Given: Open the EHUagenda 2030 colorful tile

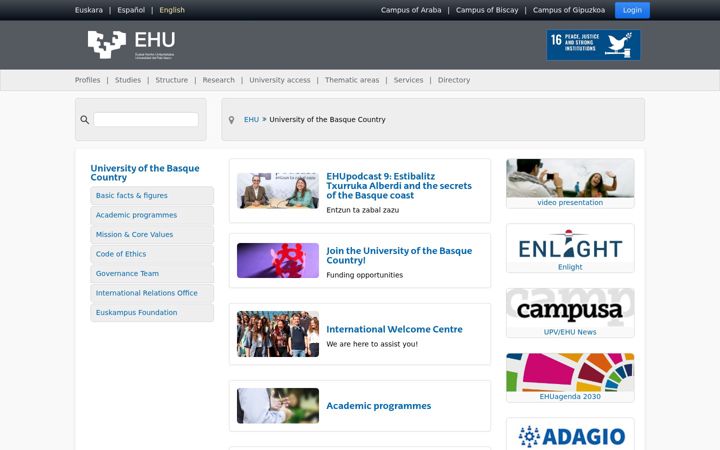Looking at the screenshot, I should pyautogui.click(x=570, y=372).
